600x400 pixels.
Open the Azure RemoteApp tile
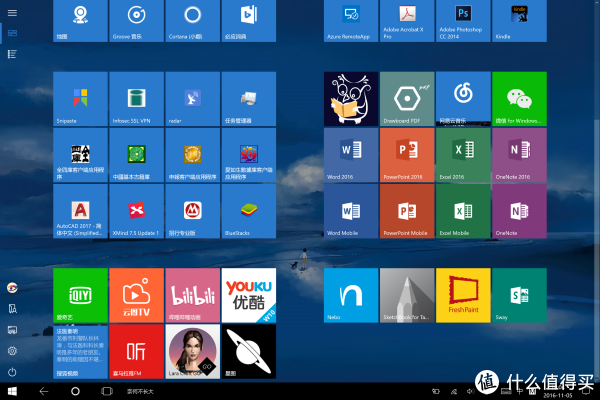351,21
